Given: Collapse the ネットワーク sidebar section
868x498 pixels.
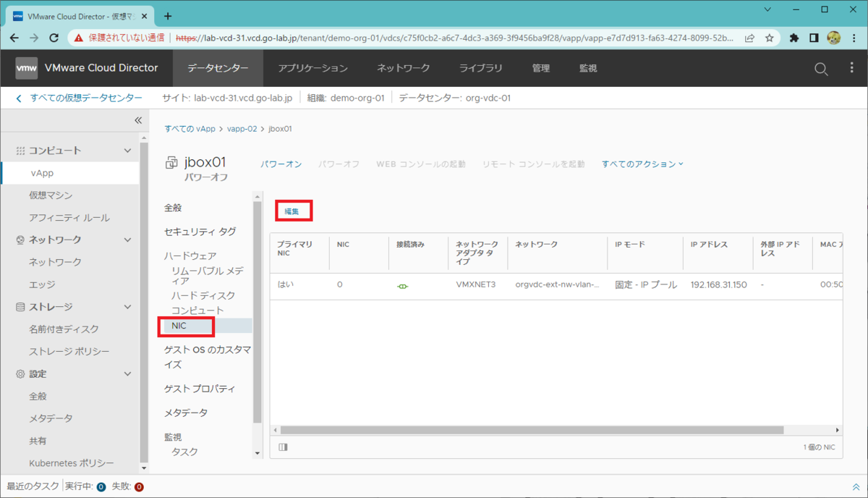Looking at the screenshot, I should tap(127, 240).
